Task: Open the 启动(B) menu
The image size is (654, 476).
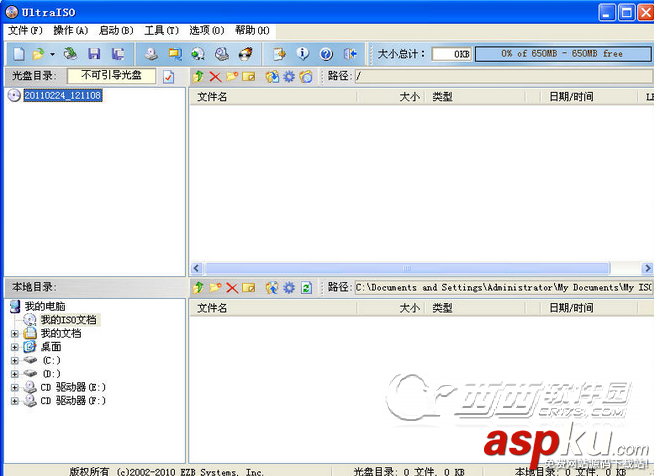Action: coord(116,30)
